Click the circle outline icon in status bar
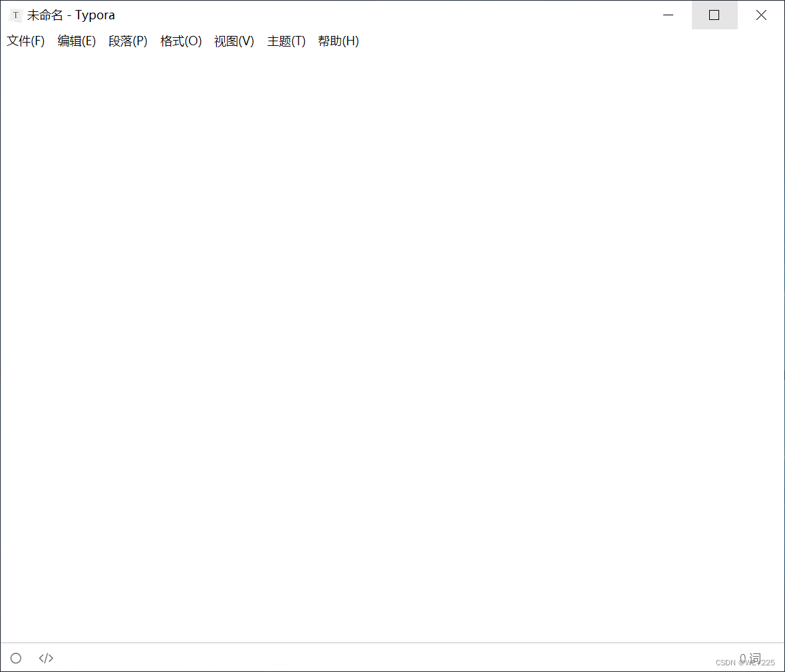 (15, 658)
